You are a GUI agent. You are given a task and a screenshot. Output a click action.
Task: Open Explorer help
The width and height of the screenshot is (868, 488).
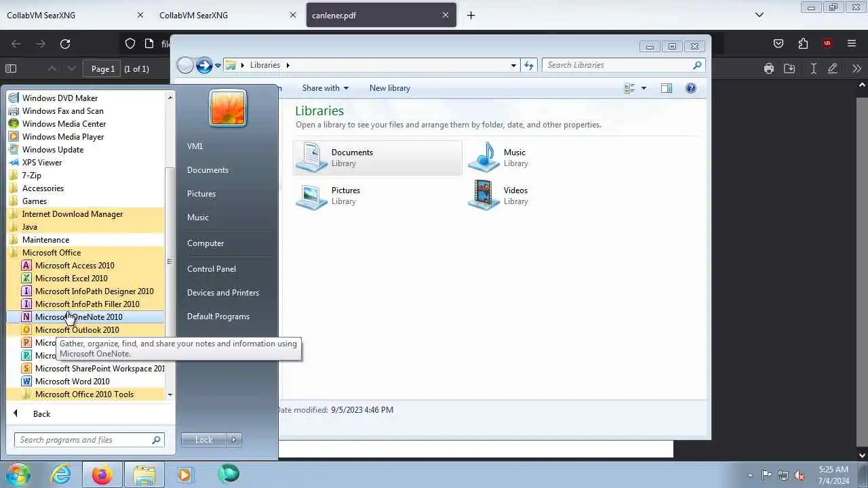coord(691,88)
